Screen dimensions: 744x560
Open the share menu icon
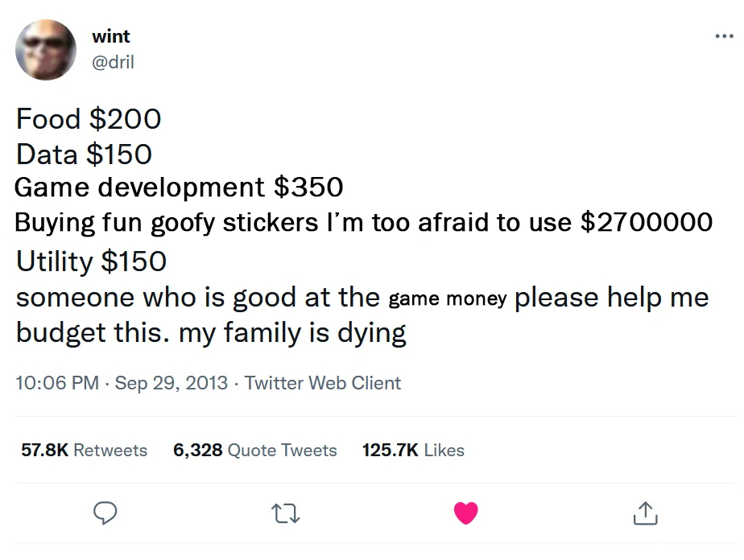click(x=645, y=513)
